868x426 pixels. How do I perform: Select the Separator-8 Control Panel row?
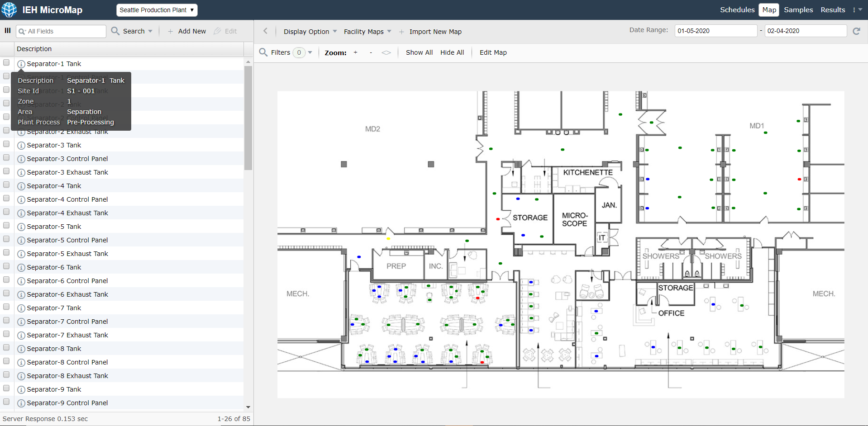[x=122, y=362]
